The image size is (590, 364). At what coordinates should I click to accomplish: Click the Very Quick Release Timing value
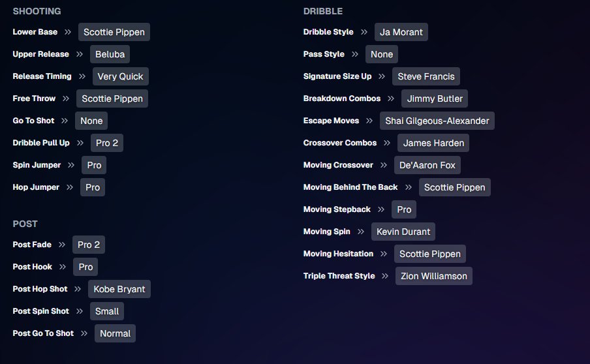(120, 76)
